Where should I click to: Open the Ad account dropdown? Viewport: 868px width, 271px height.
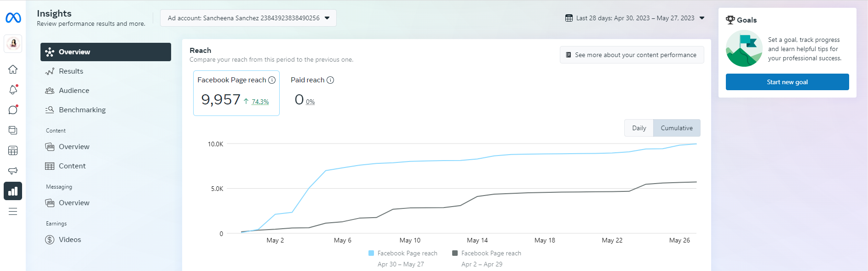click(248, 18)
